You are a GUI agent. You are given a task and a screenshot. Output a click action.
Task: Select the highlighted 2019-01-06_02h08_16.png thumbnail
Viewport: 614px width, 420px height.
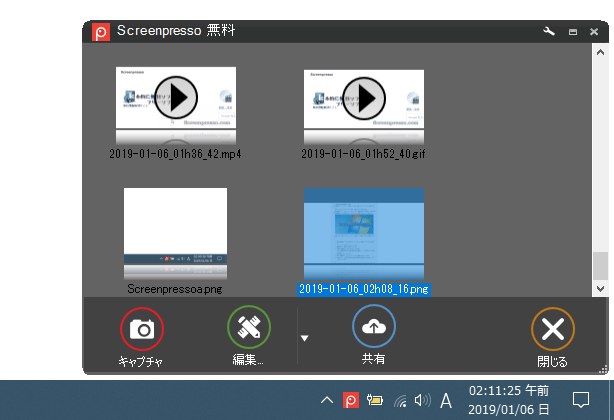[364, 234]
